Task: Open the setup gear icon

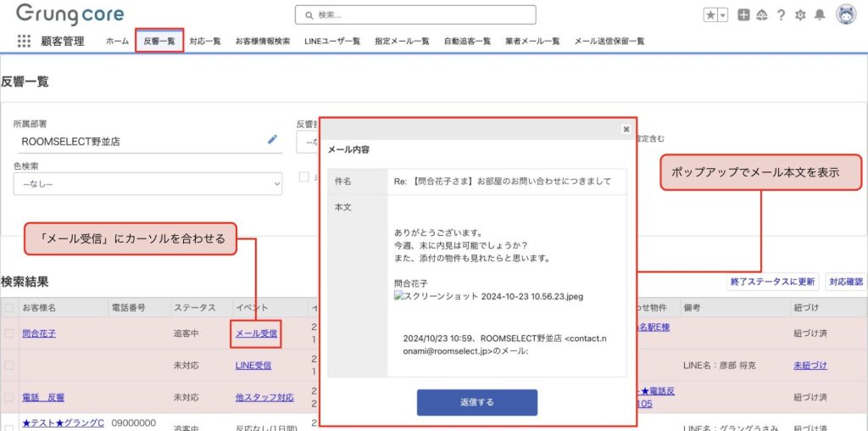Action: click(800, 15)
